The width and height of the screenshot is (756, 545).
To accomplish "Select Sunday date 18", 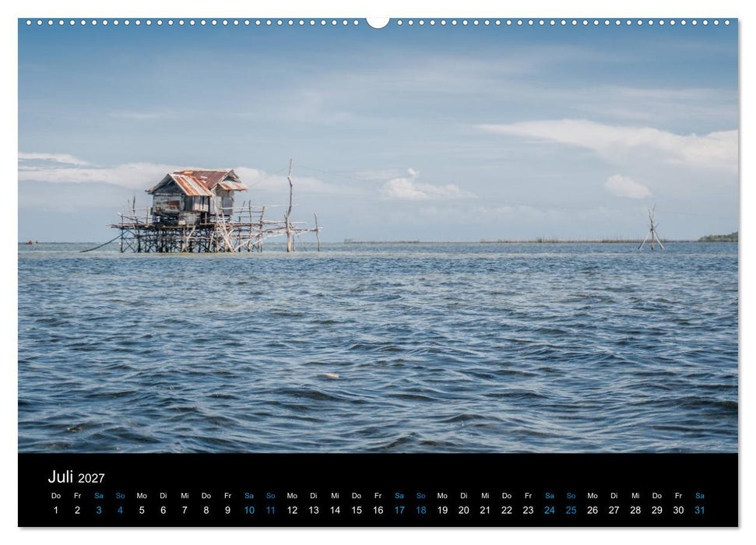I will click(x=421, y=510).
